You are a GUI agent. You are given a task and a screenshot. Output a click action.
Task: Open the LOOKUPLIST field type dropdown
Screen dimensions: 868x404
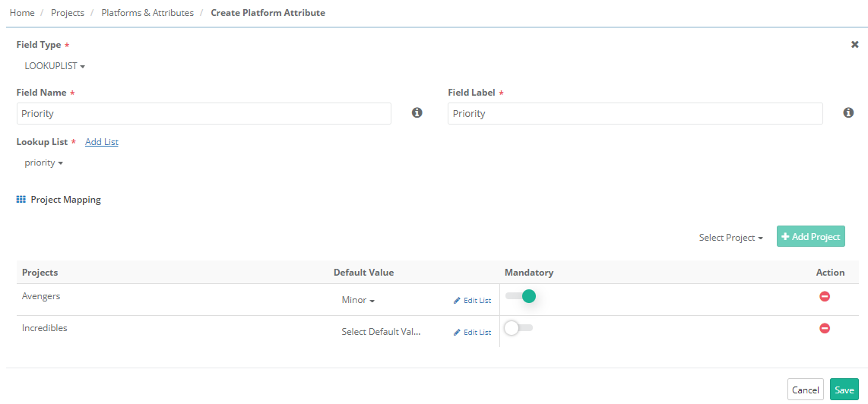tap(55, 66)
